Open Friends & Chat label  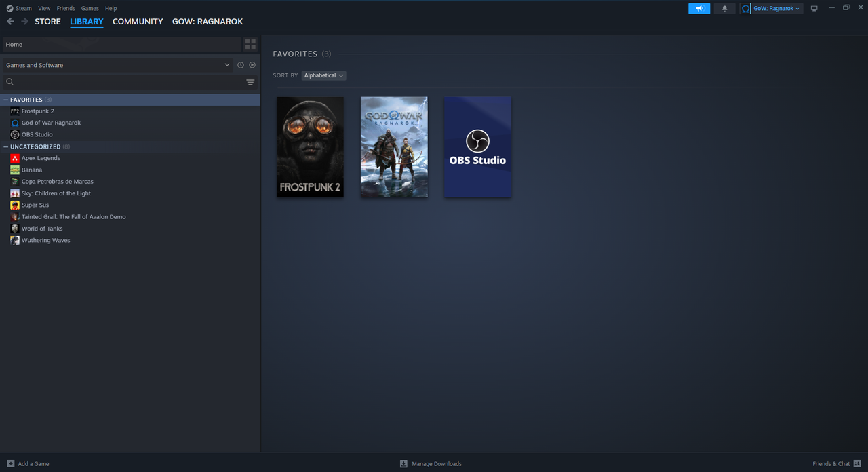point(831,464)
